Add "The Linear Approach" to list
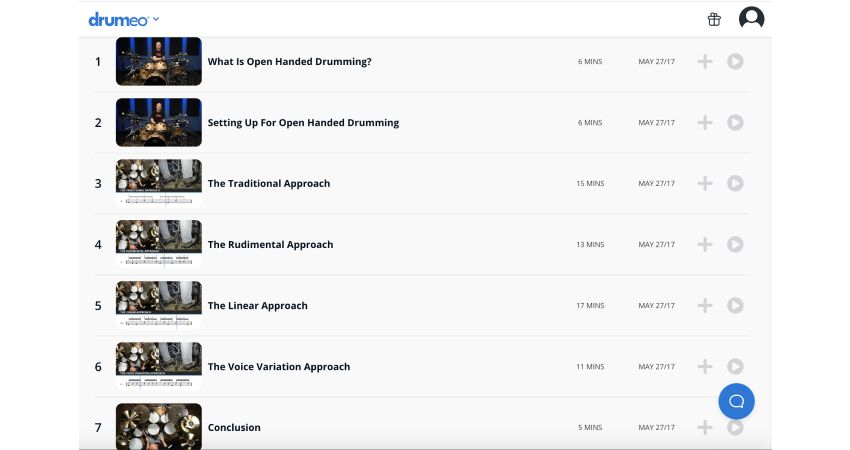This screenshot has width=850, height=450. [x=705, y=306]
